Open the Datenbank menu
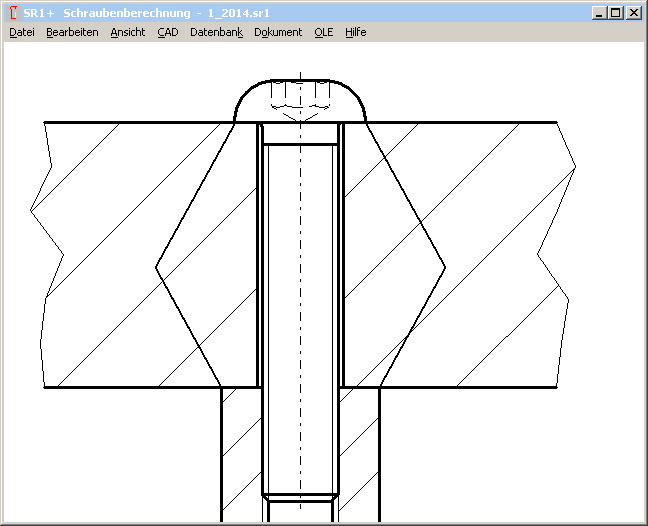This screenshot has width=648, height=526. click(216, 32)
